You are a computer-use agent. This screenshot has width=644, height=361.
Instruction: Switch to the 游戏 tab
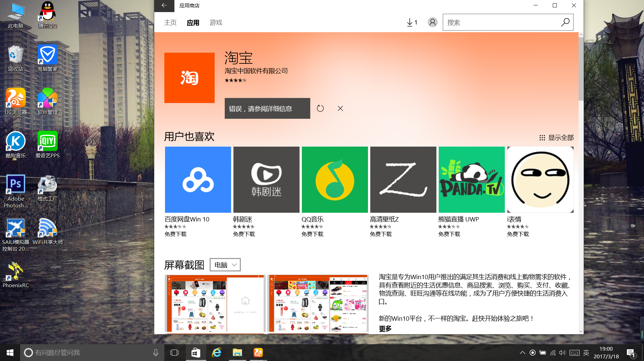[x=216, y=22]
